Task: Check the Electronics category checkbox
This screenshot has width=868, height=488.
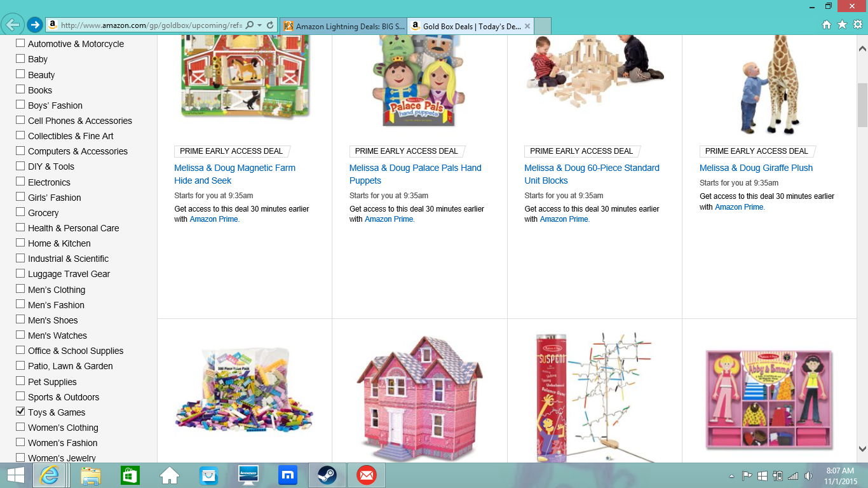Action: point(20,182)
